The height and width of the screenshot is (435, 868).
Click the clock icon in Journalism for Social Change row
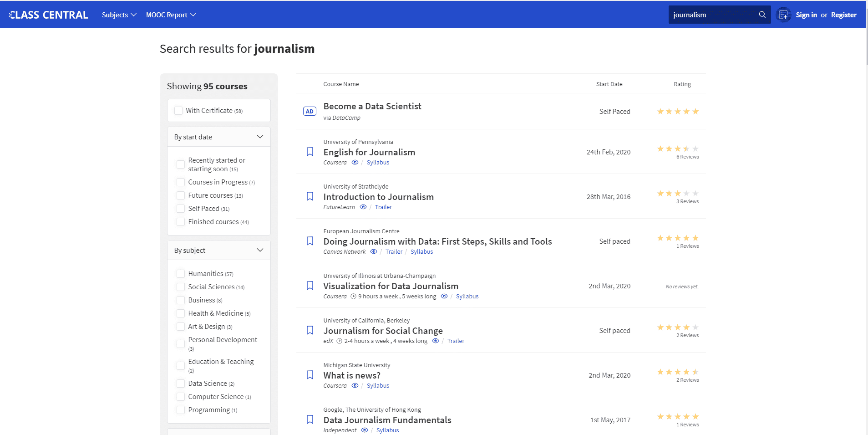pos(339,341)
